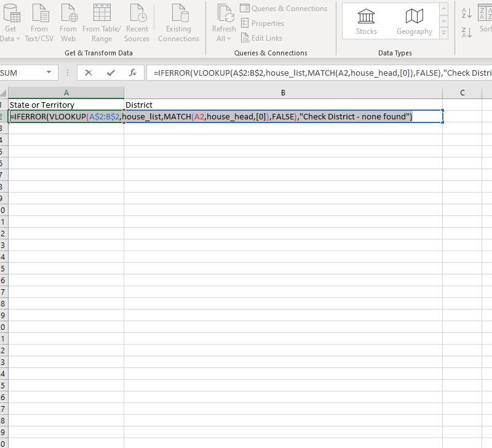Screen dimensions: 492x448
Task: Expand the Data Types gallery
Action: click(x=443, y=33)
